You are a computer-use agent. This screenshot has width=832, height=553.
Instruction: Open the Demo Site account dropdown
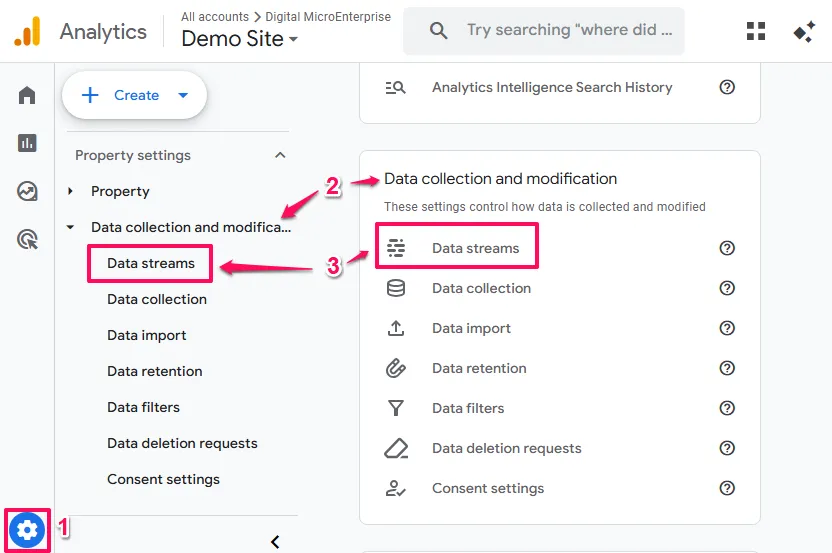(x=240, y=40)
